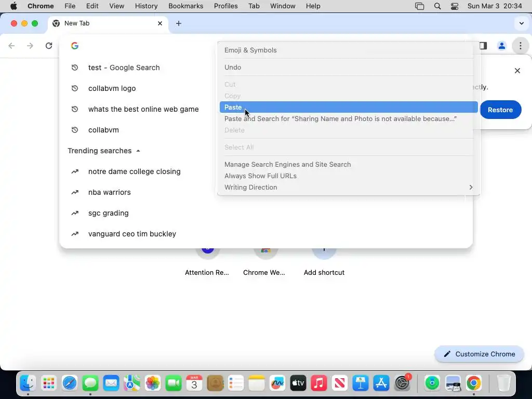
Task: Open Control Center in menu bar
Action: 454,6
